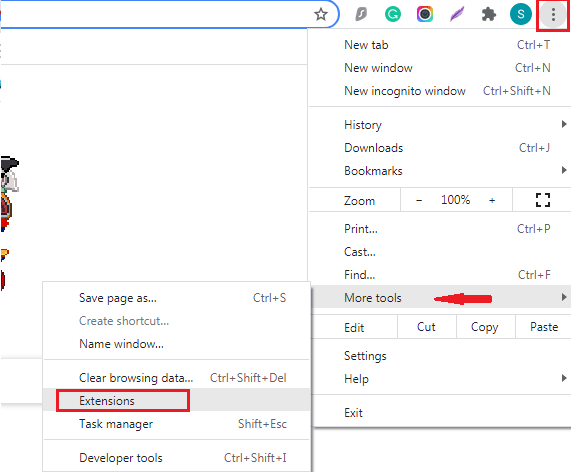Increase zoom with the plus button

pyautogui.click(x=492, y=200)
